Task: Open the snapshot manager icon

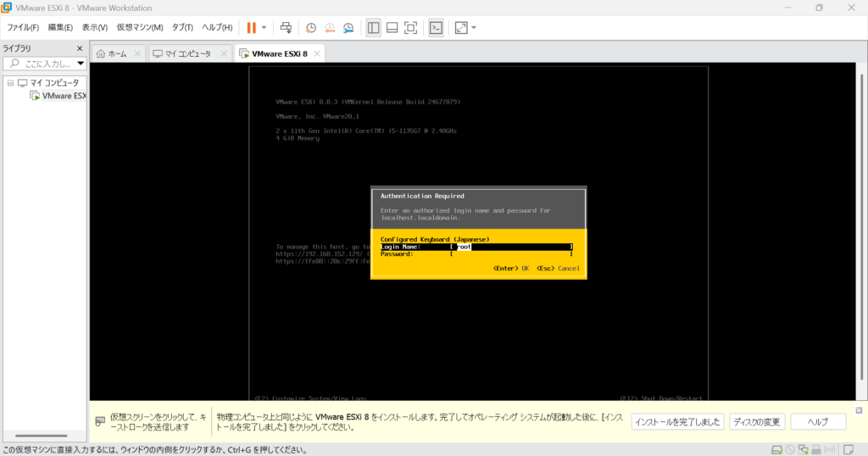Action: [x=348, y=28]
